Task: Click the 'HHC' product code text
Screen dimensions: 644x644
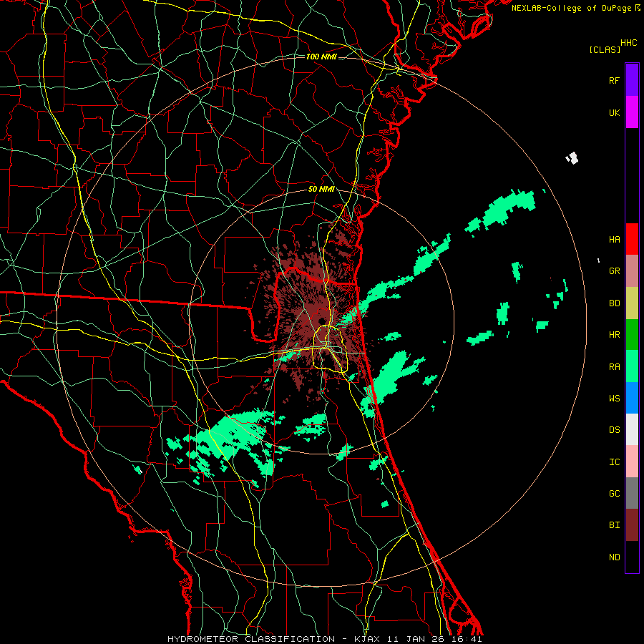Action: coord(629,43)
